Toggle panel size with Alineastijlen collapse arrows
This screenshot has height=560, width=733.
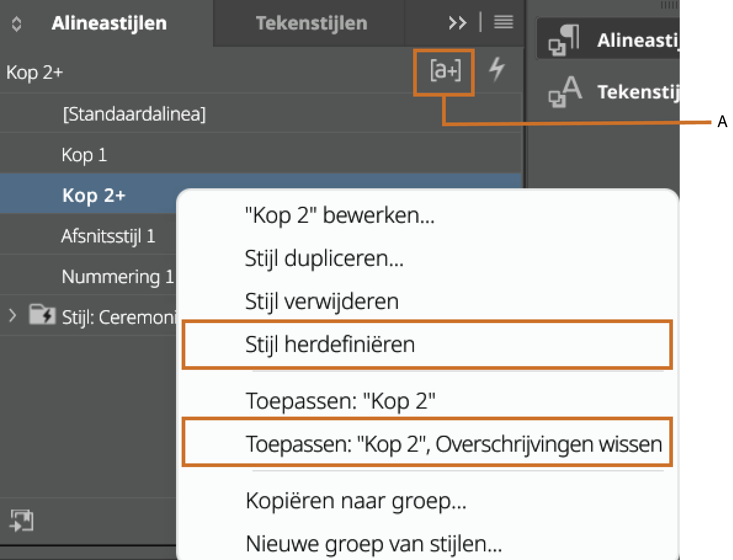16,24
